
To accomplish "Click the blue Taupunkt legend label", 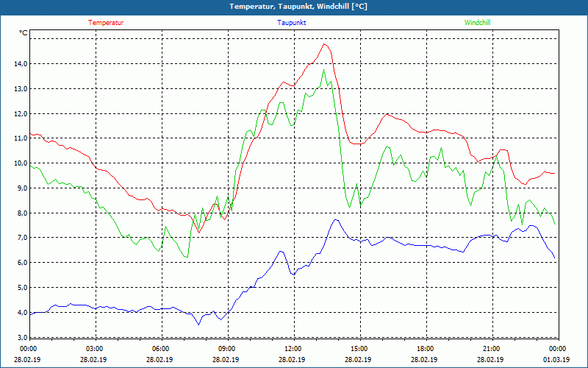I will 292,23.
